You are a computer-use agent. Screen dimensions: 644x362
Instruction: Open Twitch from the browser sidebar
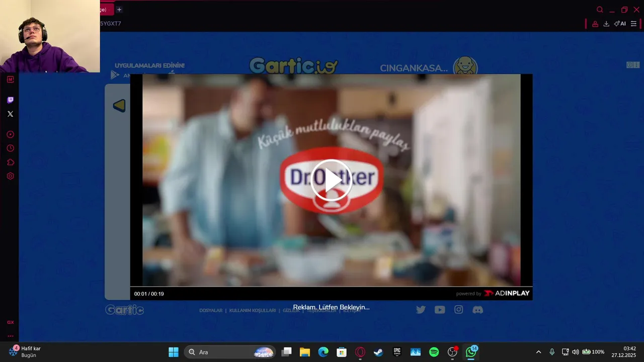pos(10,100)
